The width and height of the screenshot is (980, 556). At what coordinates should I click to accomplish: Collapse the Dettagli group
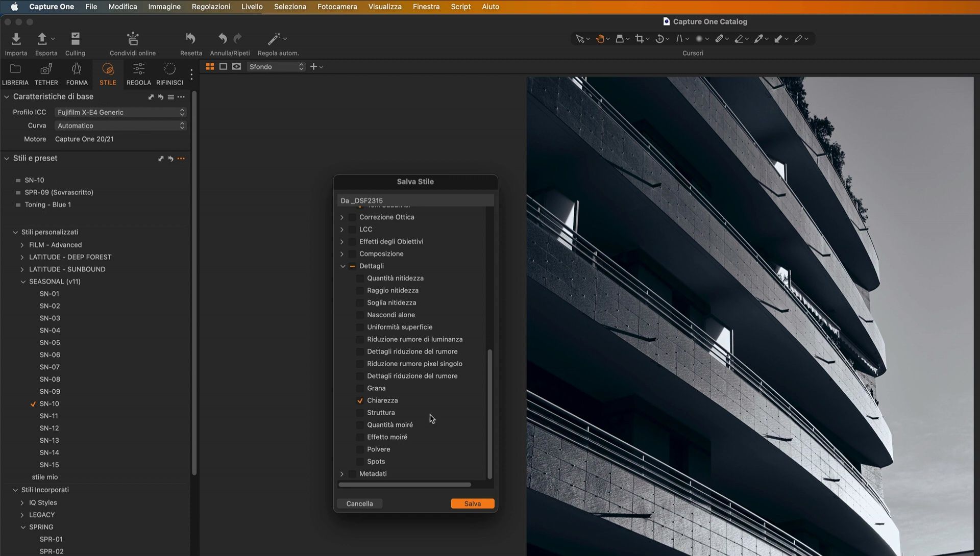coord(342,266)
